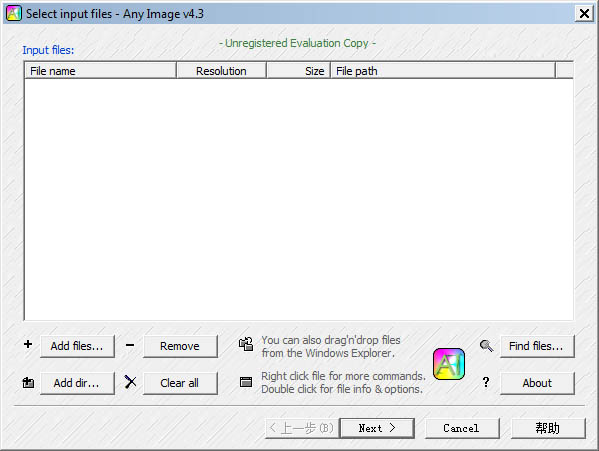Click the folder icon beside Add dir
This screenshot has width=599, height=451.
(x=28, y=382)
